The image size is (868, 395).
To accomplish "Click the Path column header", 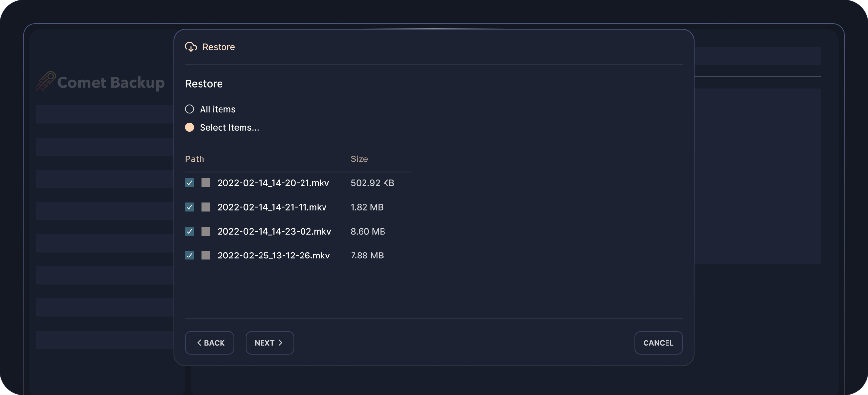I will [195, 159].
